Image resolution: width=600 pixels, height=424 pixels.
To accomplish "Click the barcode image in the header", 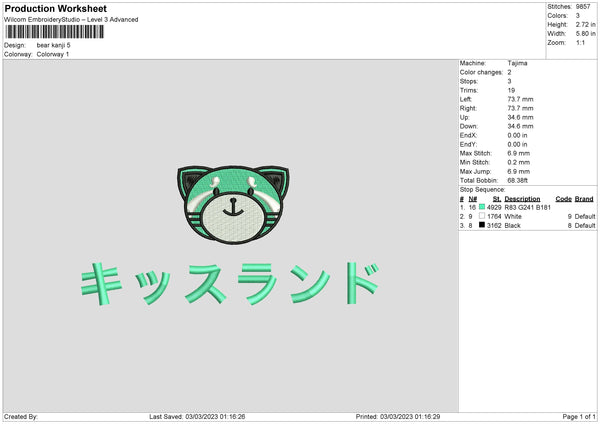I will (x=54, y=32).
